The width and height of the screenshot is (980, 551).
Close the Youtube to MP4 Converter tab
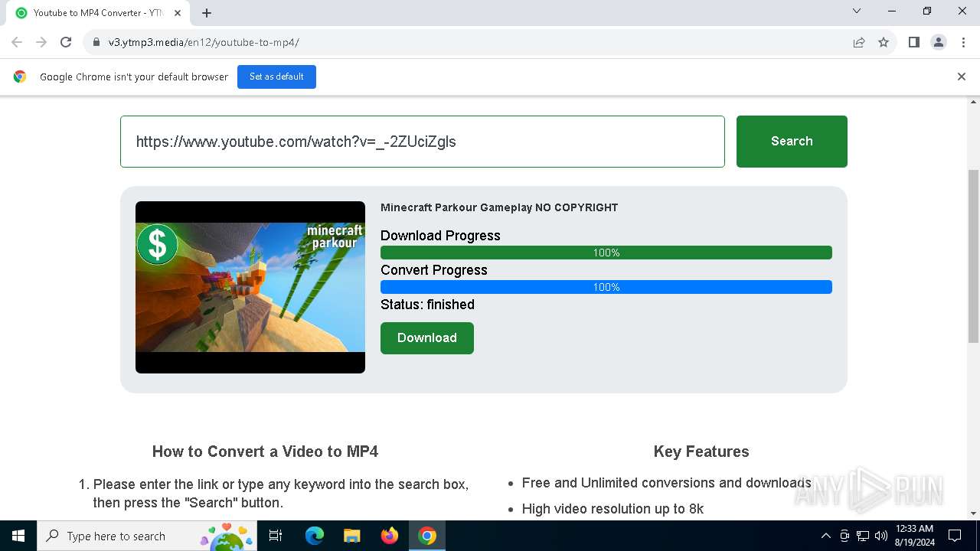click(x=178, y=13)
